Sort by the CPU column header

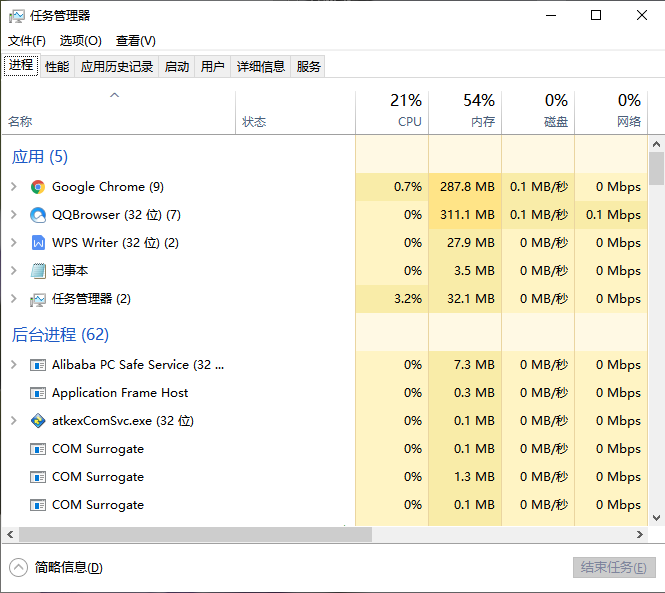click(392, 113)
